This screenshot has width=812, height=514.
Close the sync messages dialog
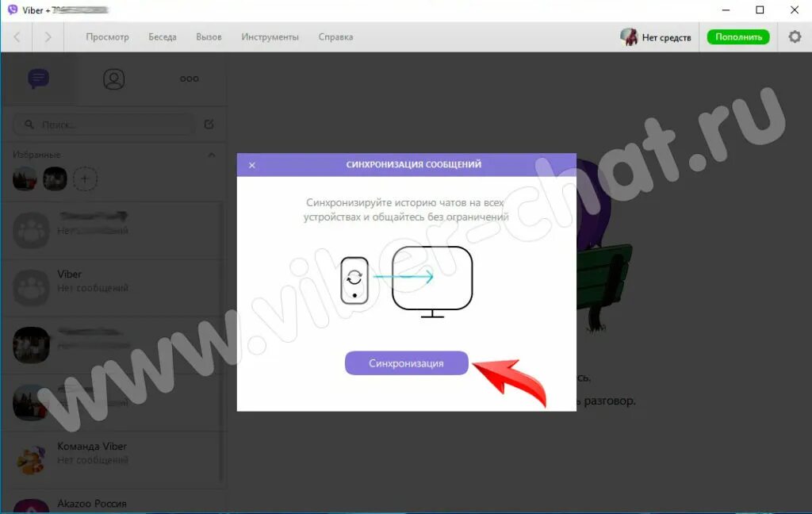coord(251,165)
